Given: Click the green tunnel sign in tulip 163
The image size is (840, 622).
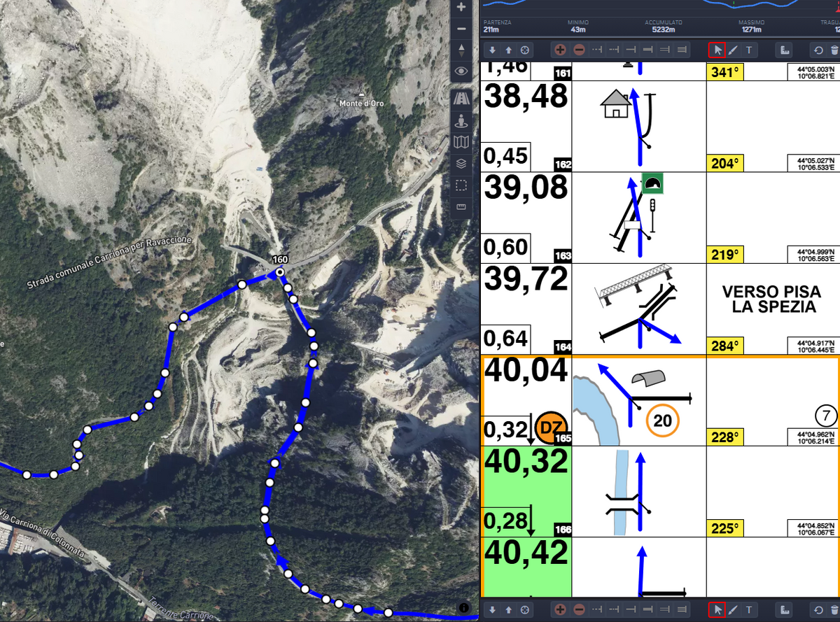Looking at the screenshot, I should click(652, 184).
